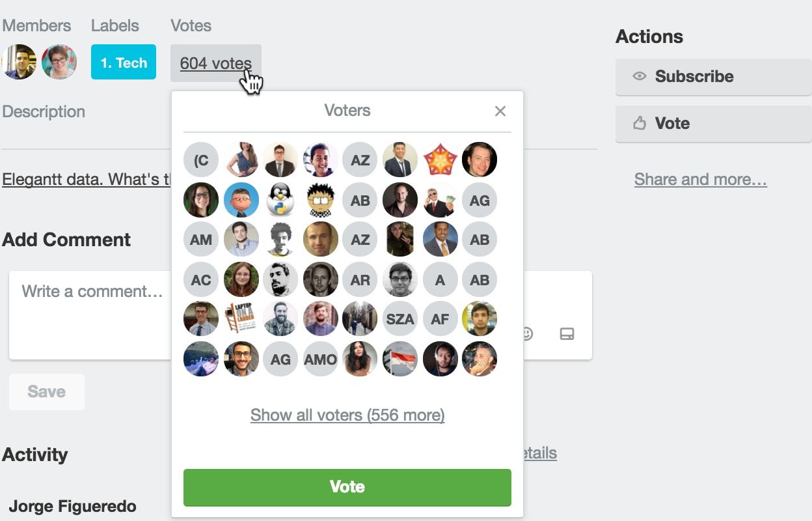The height and width of the screenshot is (521, 812).
Task: Click the emoji icon in comment box
Action: tap(527, 334)
